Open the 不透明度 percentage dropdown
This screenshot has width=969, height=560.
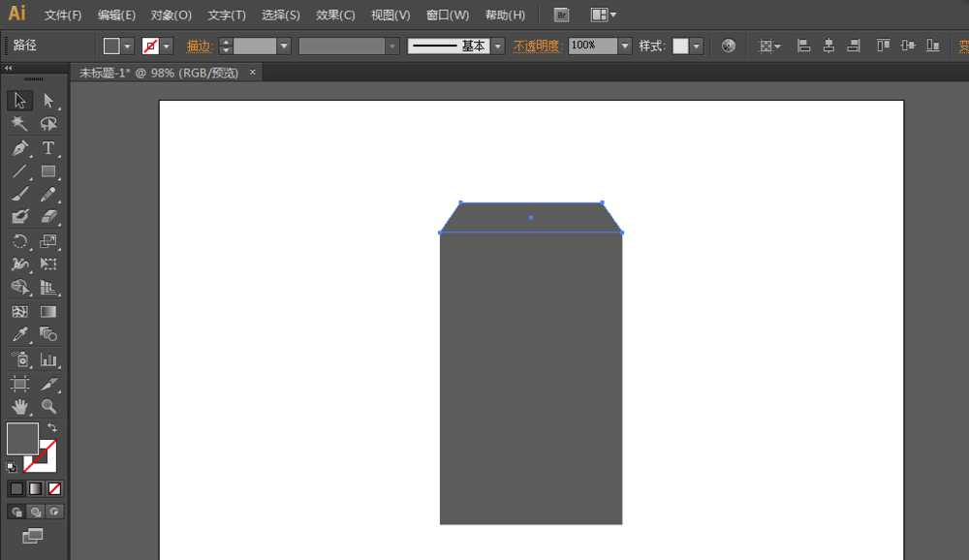click(624, 46)
